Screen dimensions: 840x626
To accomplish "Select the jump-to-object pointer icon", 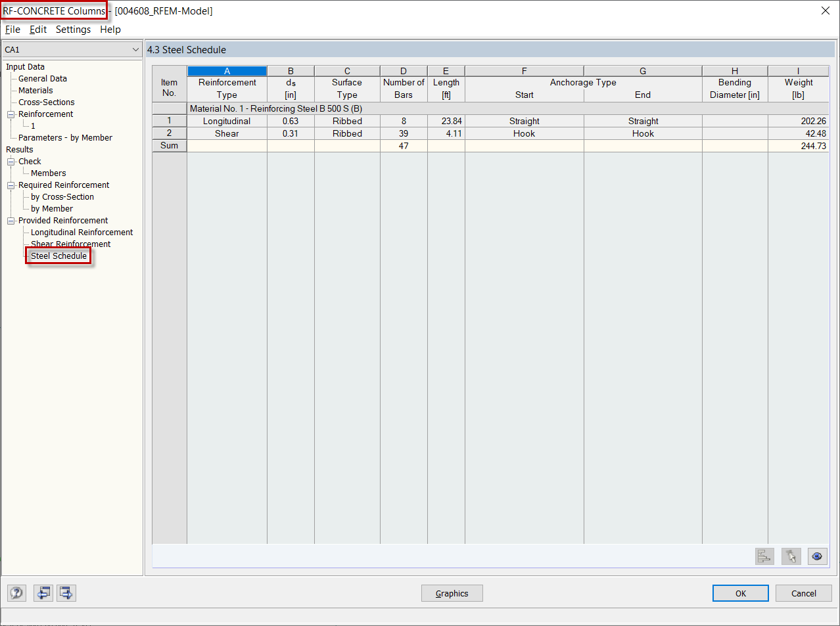I will 791,556.
